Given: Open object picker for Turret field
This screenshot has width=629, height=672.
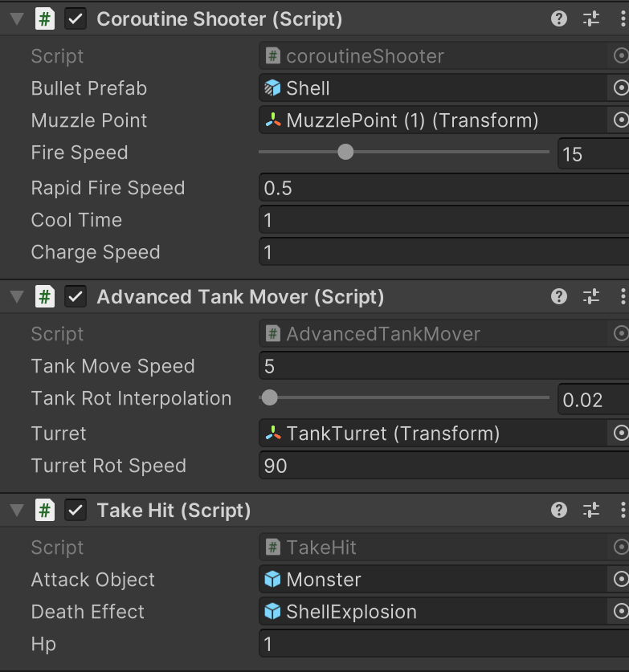Looking at the screenshot, I should [x=620, y=434].
